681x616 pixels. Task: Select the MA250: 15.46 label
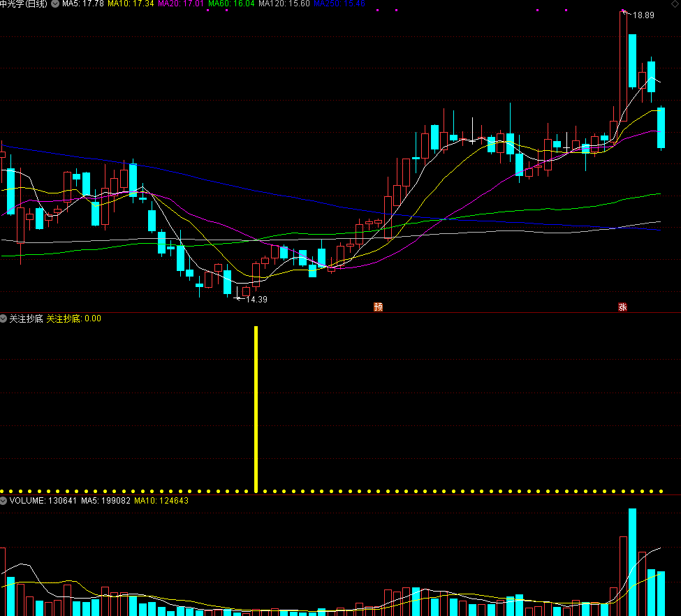point(339,4)
